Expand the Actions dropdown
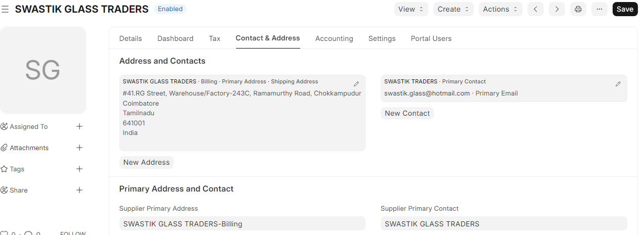Screen dimensions: 644x235 pyautogui.click(x=500, y=9)
